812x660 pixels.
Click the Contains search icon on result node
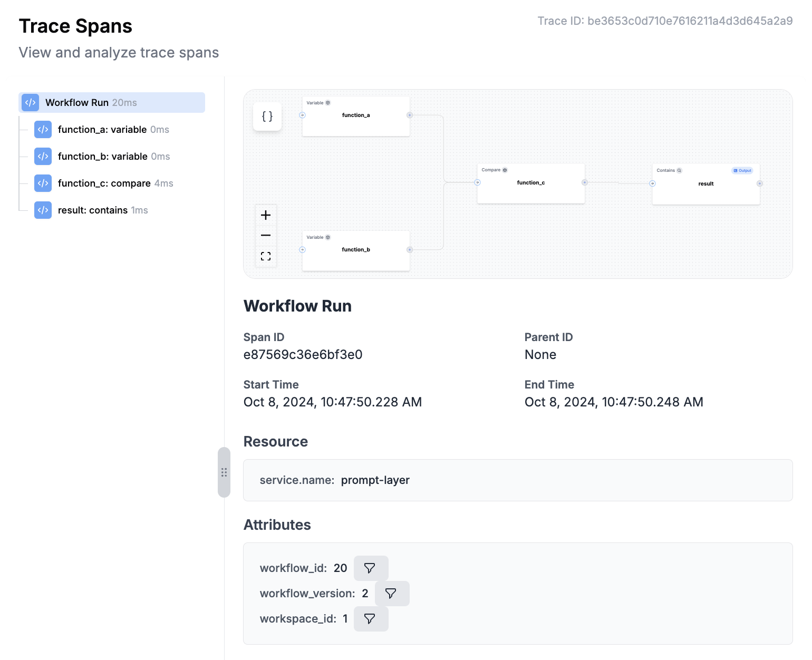click(679, 170)
